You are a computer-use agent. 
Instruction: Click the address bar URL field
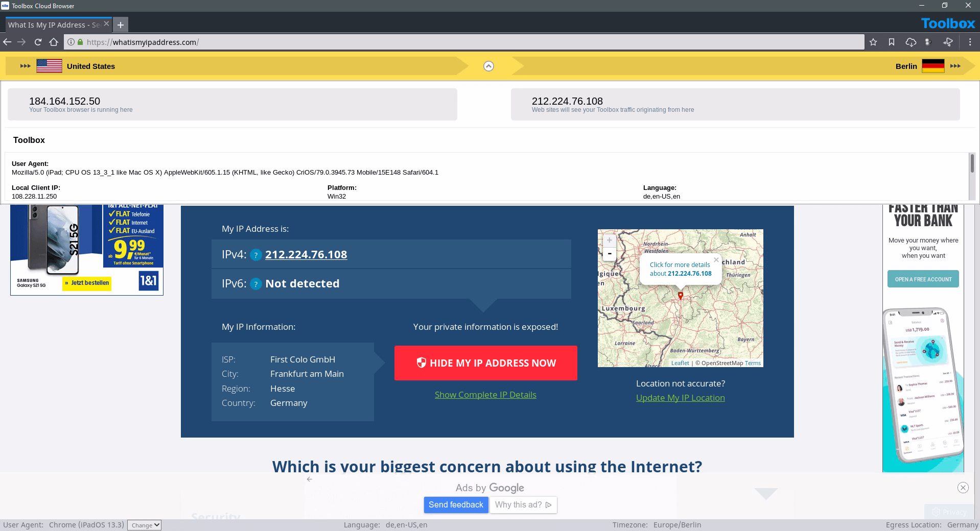tap(464, 42)
